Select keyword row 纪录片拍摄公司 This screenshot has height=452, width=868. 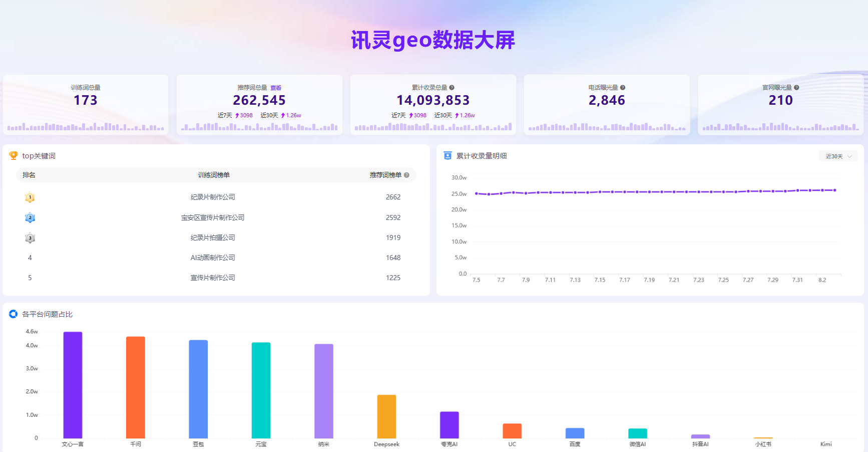point(216,238)
